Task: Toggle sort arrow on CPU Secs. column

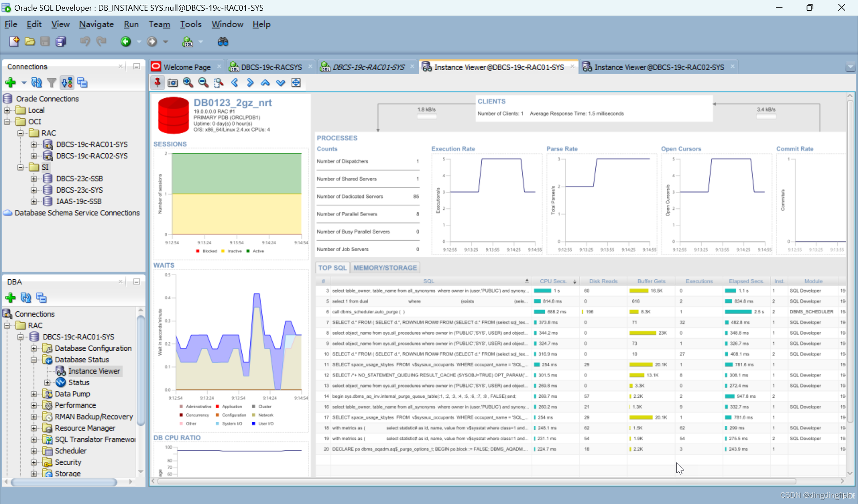Action: coord(575,281)
